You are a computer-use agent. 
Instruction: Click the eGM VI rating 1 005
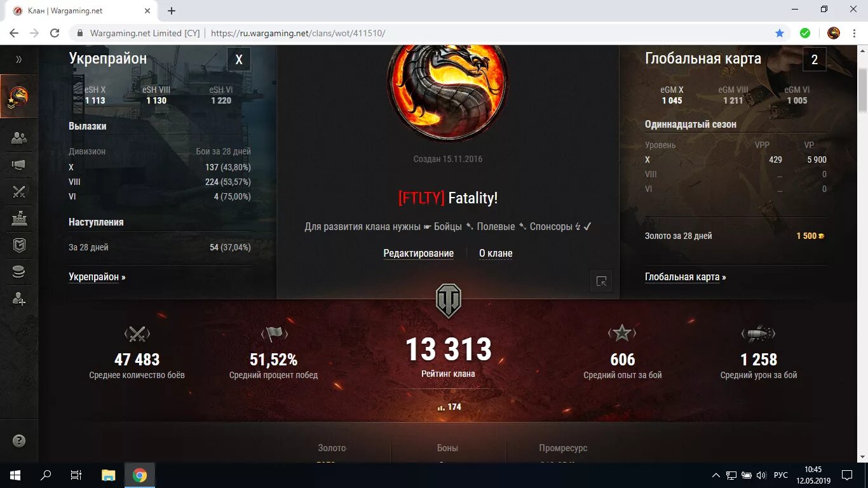797,100
